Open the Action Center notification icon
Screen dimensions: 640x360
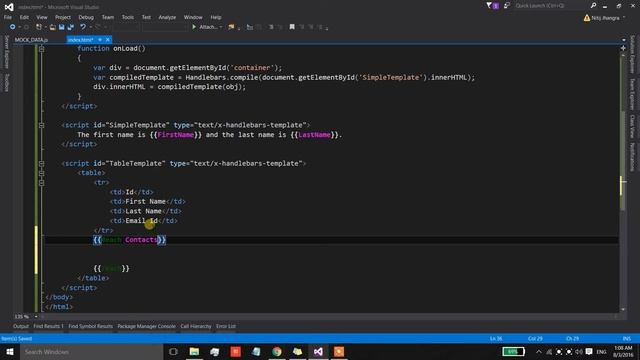589,351
